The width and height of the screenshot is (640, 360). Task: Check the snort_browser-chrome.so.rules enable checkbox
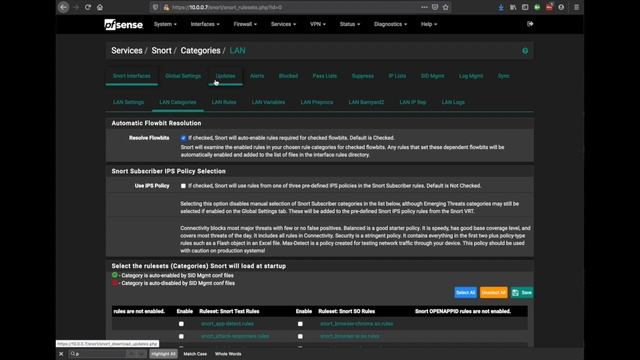coord(300,324)
